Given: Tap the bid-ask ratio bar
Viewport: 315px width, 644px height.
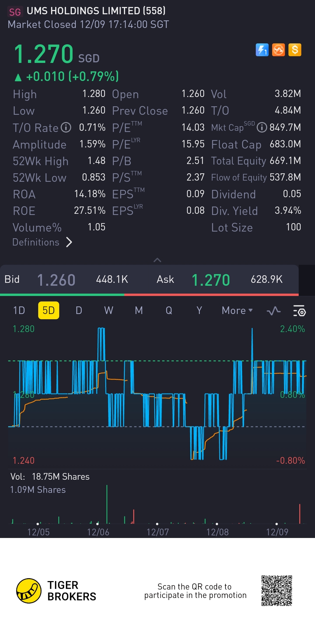Looking at the screenshot, I should point(149,295).
